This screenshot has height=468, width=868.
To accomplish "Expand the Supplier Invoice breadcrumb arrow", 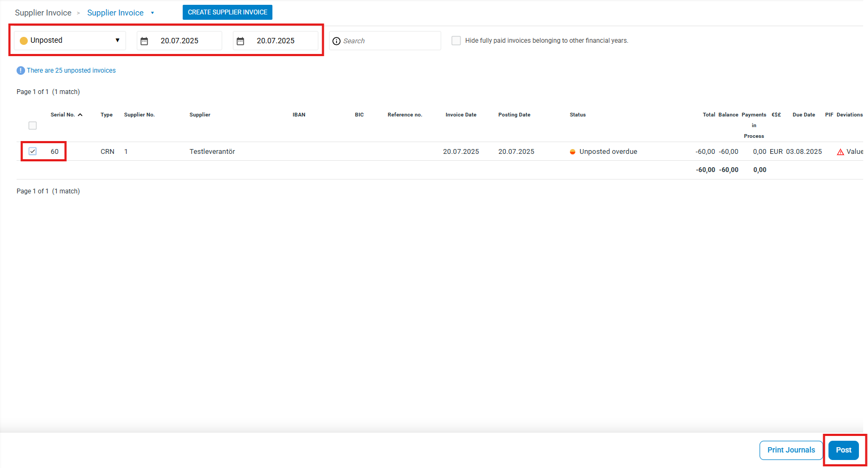I will point(152,13).
